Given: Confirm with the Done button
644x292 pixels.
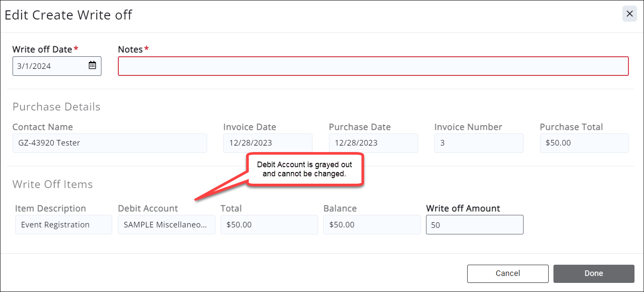Looking at the screenshot, I should coord(593,273).
